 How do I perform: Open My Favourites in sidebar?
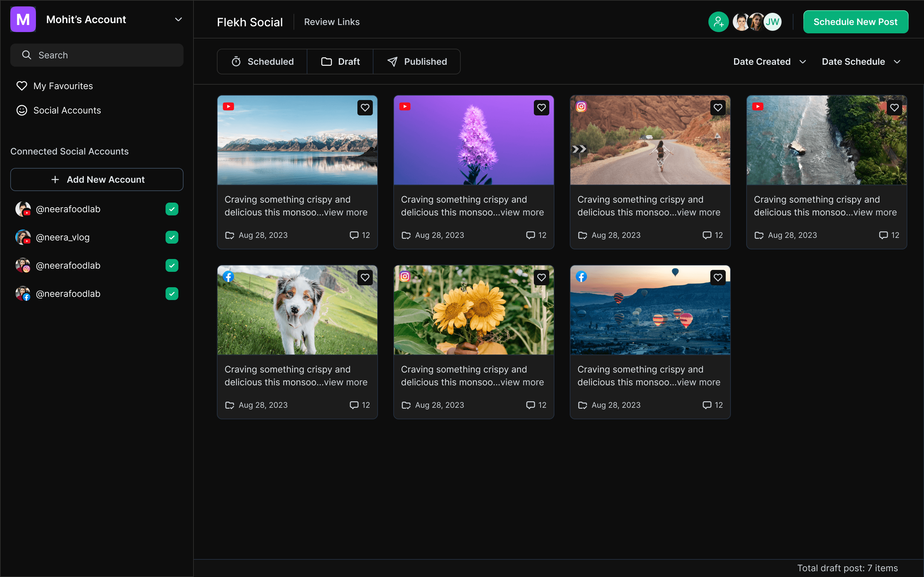click(63, 86)
